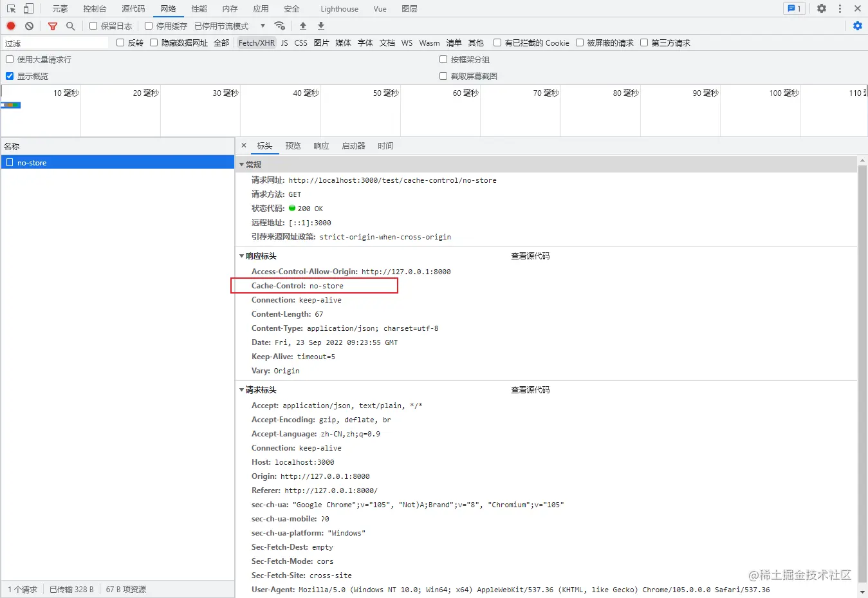Screen dimensions: 868x598
Task: Click the export HAR download arrow
Action: point(321,26)
